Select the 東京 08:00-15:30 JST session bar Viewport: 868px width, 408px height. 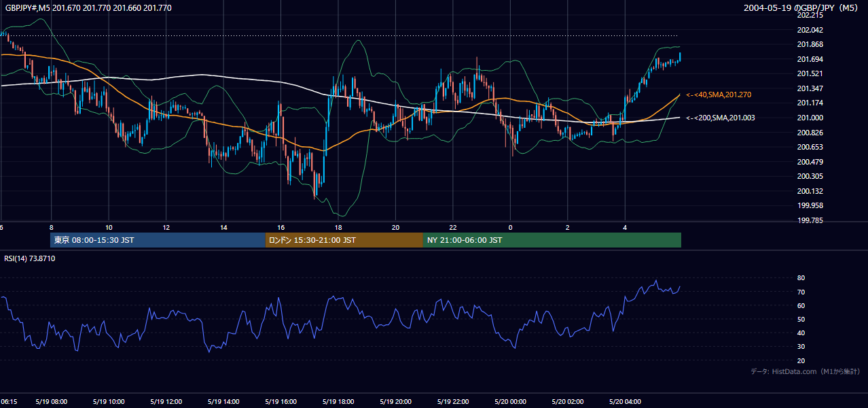(x=158, y=240)
